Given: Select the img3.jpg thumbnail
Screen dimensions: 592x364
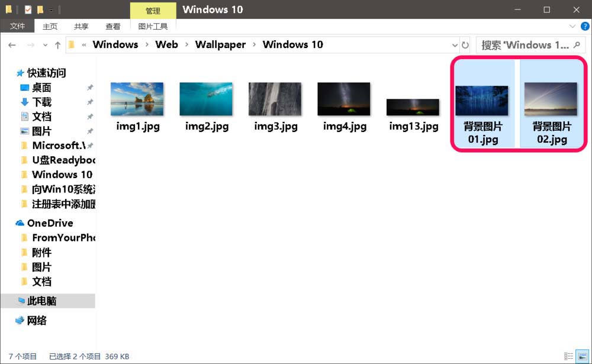Looking at the screenshot, I should click(x=275, y=99).
